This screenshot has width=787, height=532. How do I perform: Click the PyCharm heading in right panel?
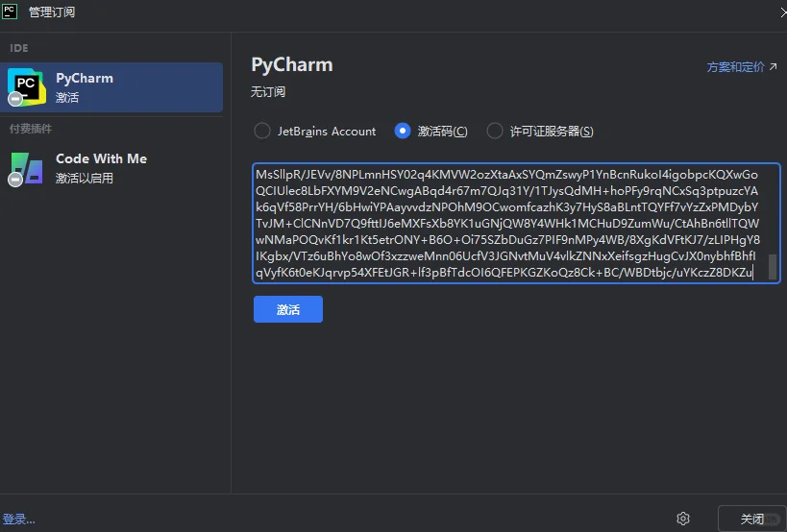click(292, 65)
